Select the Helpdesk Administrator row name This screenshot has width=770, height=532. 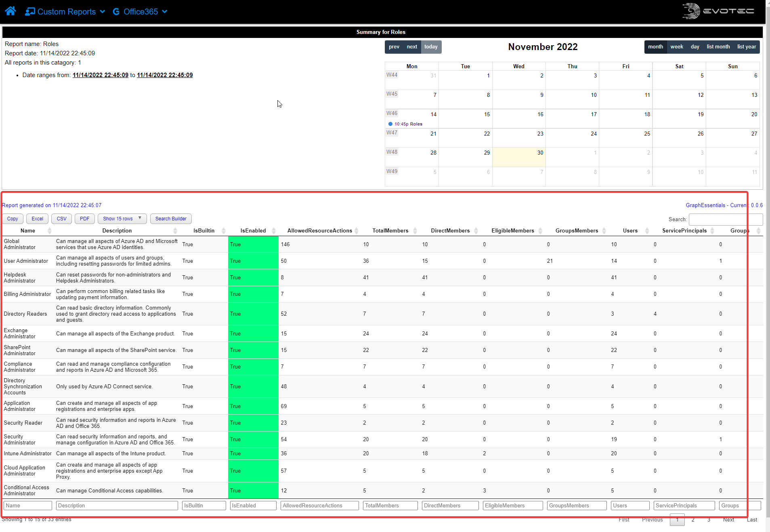[20, 278]
